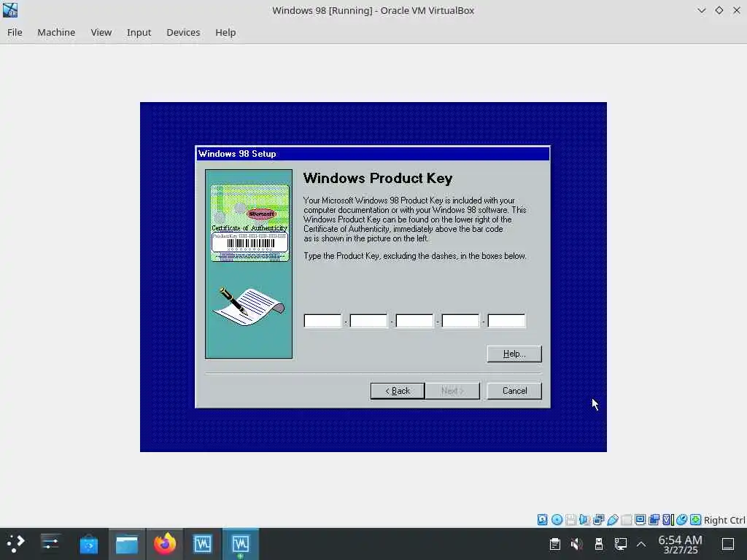Click the USB devices indicator icon
The image size is (747, 560).
coord(613,519)
